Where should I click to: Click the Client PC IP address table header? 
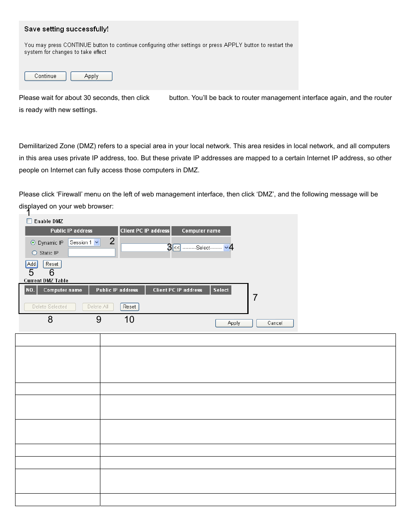coord(177,290)
